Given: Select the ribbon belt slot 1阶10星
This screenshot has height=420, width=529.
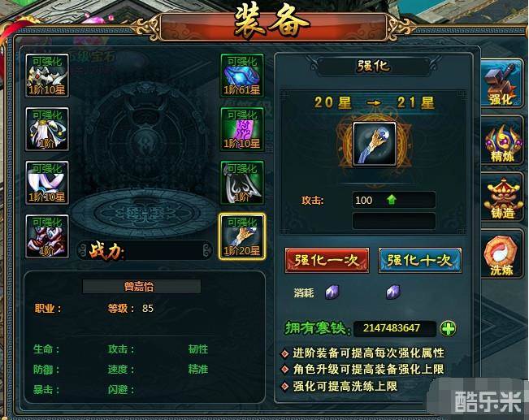Looking at the screenshot, I should pos(47,183).
